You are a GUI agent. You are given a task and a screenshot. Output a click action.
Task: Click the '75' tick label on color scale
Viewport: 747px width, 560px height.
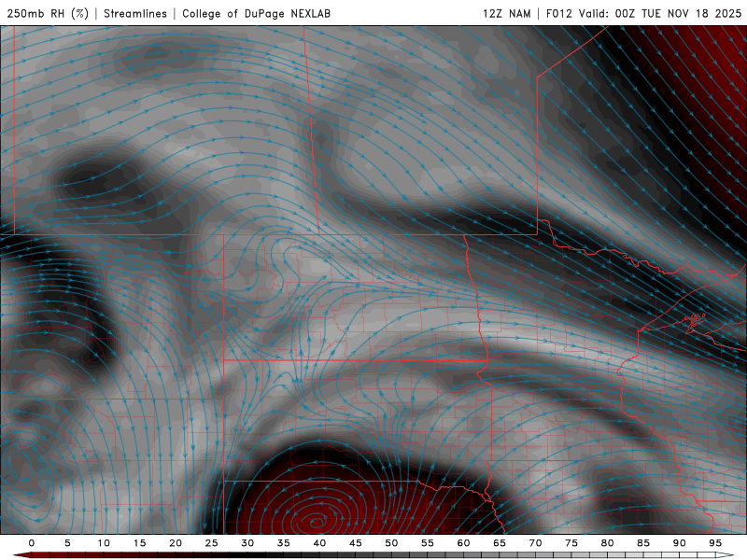pos(571,543)
